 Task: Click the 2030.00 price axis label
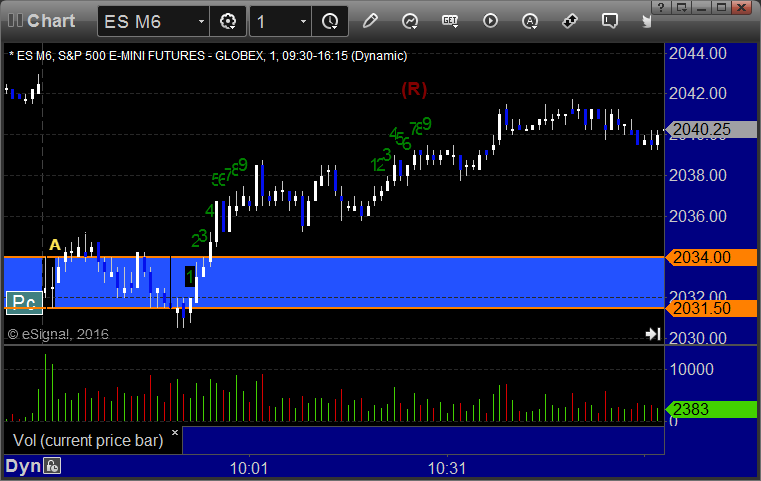(x=697, y=337)
